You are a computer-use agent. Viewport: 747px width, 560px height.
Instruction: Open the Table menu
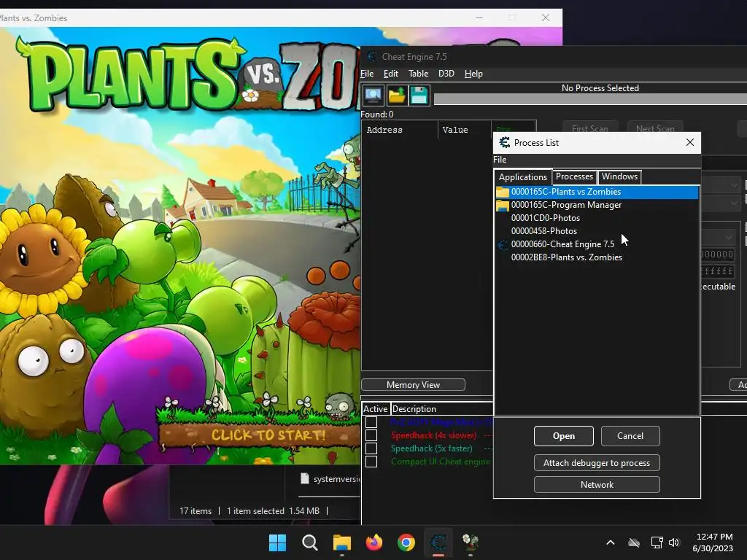pyautogui.click(x=418, y=74)
